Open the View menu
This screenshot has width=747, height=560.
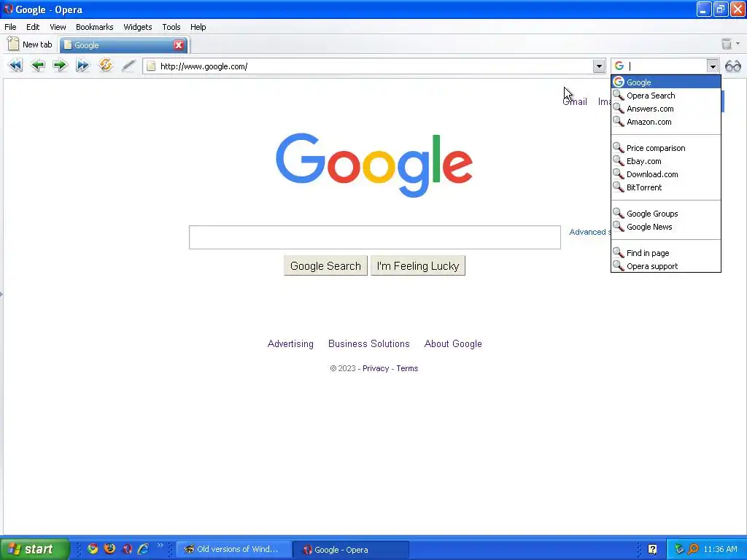click(x=58, y=27)
